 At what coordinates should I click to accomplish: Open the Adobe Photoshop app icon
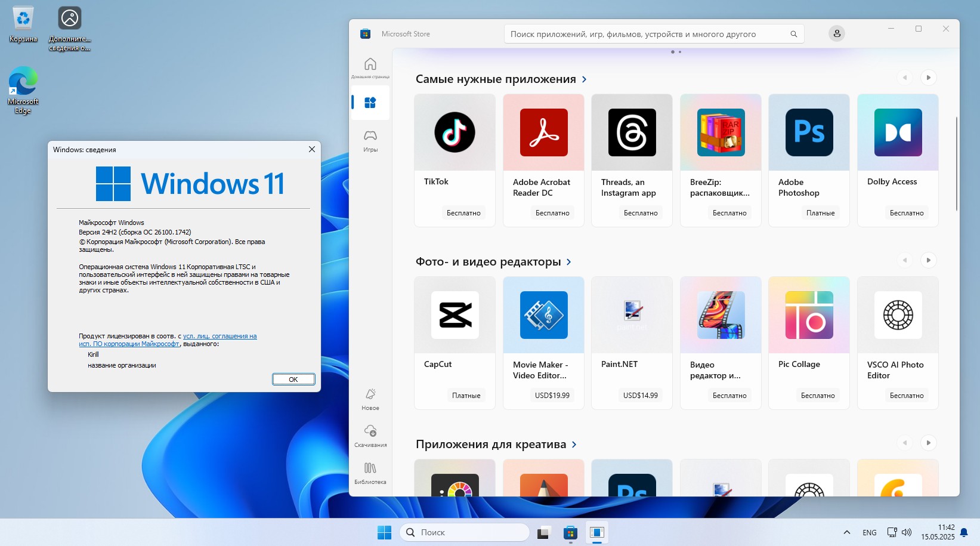click(x=809, y=132)
